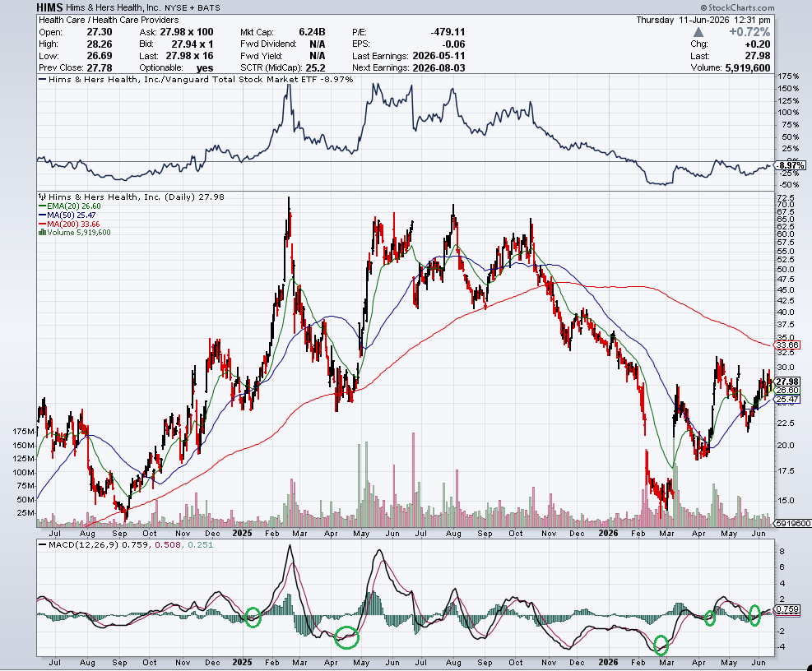
Task: Click the P/E value -479.11
Action: (x=448, y=32)
